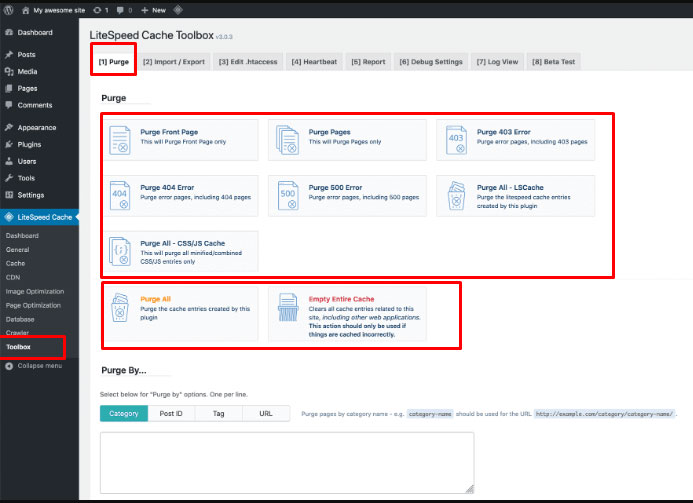Open the [8] Beta Test tab
The height and width of the screenshot is (503, 693).
coord(553,62)
